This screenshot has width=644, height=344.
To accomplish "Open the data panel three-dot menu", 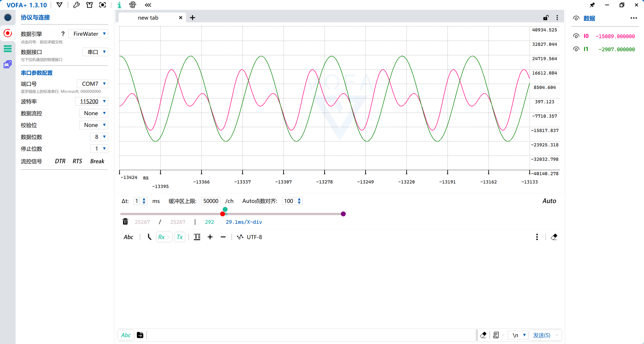I will [634, 18].
